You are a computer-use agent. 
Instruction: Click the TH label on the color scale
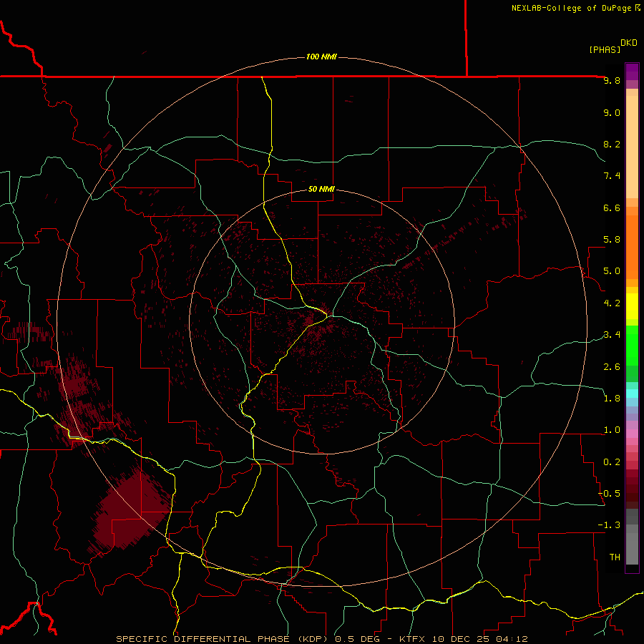[x=615, y=557]
